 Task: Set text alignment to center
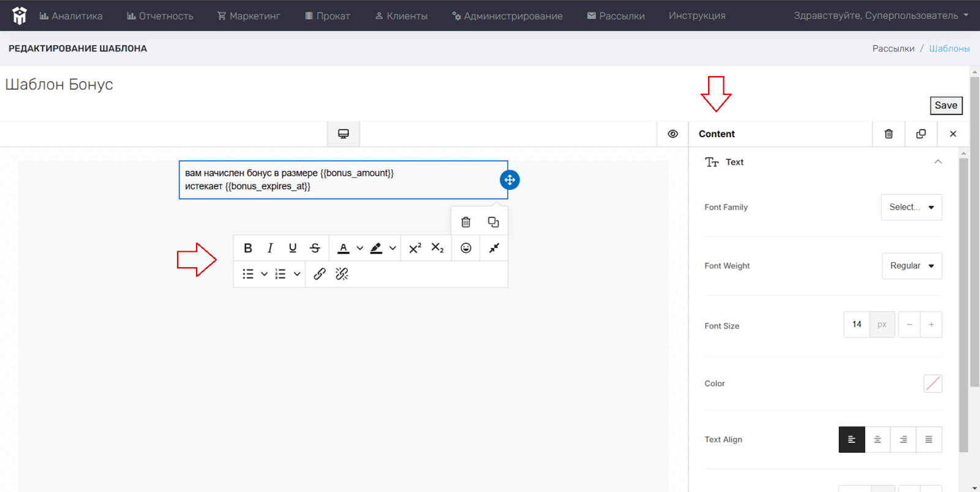coord(878,439)
